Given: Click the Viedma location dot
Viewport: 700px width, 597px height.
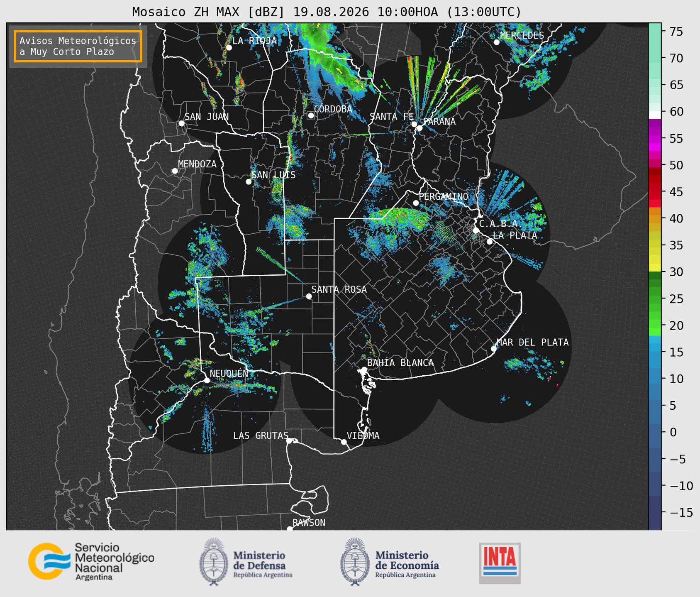Looking at the screenshot, I should [x=344, y=442].
